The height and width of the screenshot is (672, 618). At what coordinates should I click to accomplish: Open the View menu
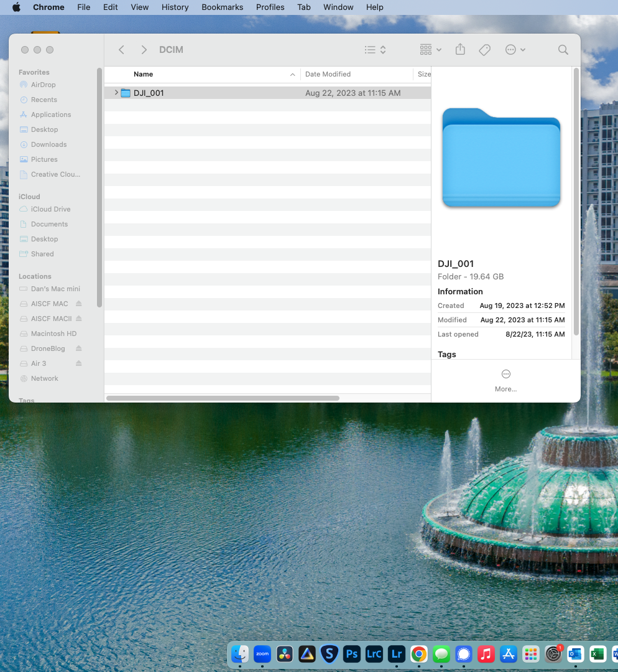point(140,7)
